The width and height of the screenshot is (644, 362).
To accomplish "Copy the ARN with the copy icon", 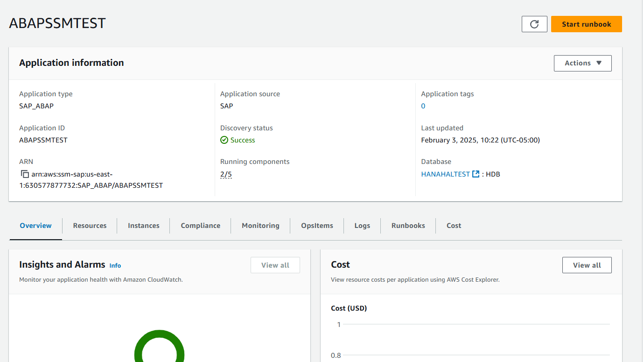I will coord(25,174).
